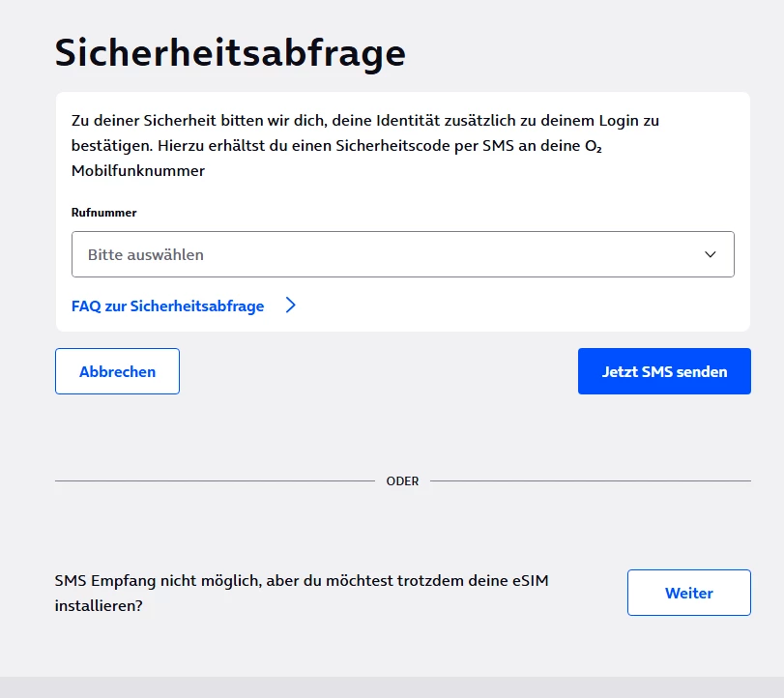Send the code with Jetzt SMS senden
The image size is (784, 698).
coord(664,371)
